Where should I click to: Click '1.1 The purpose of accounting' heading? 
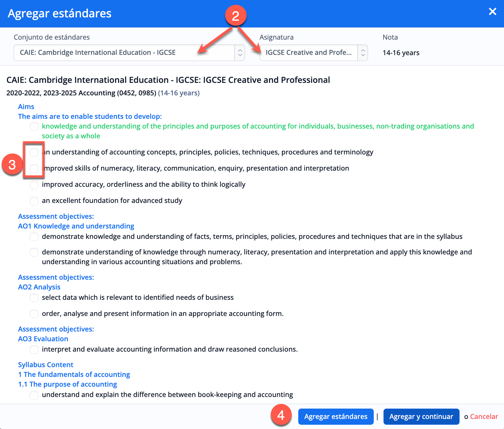coord(68,384)
